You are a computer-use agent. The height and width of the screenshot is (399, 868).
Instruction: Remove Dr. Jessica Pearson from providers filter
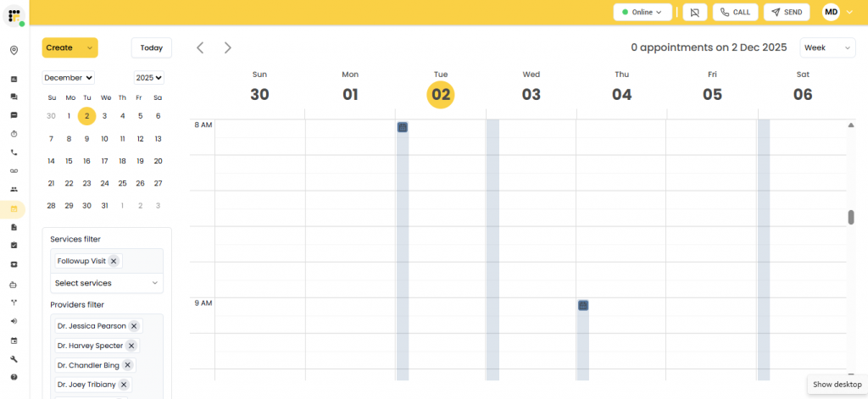point(134,325)
